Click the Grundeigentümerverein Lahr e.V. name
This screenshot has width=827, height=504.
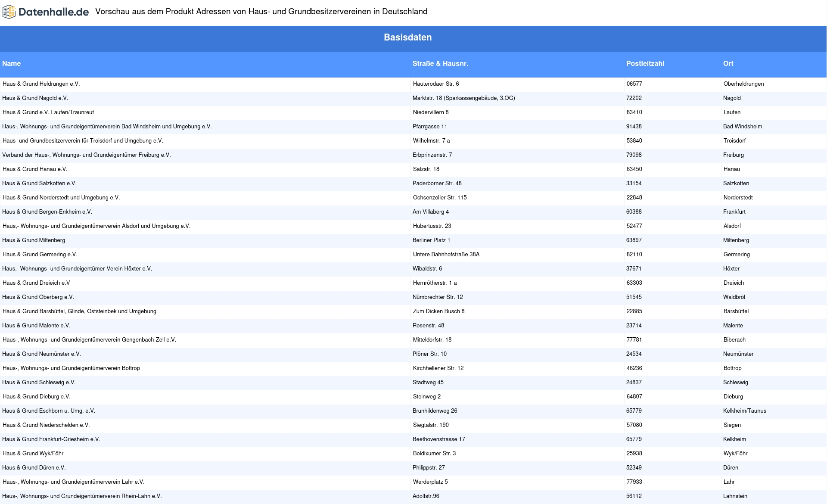pyautogui.click(x=73, y=482)
